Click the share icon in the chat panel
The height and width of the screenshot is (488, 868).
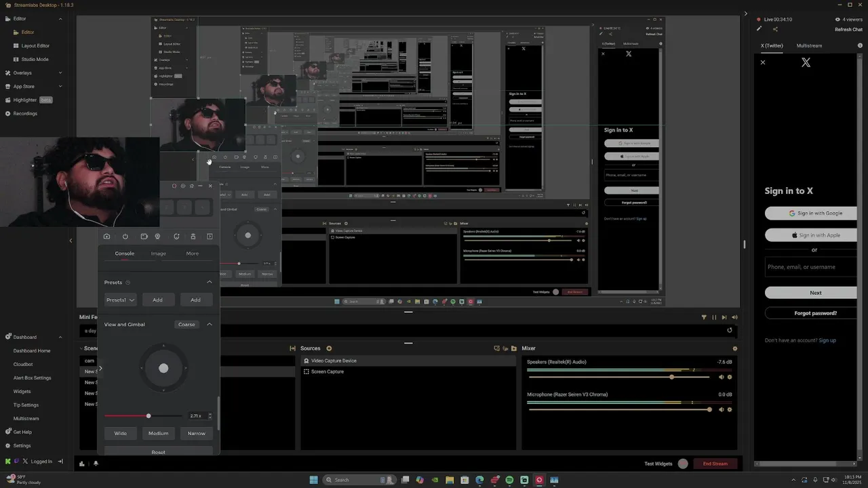tap(775, 29)
